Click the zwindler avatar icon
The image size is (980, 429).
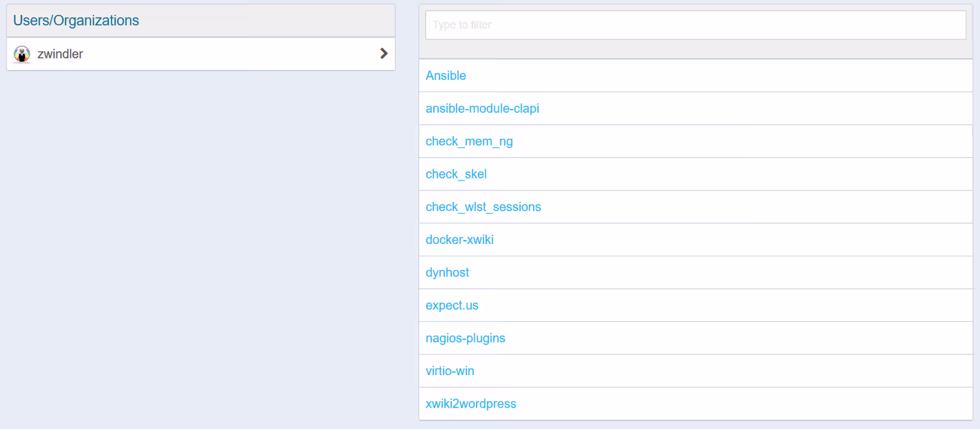(22, 55)
